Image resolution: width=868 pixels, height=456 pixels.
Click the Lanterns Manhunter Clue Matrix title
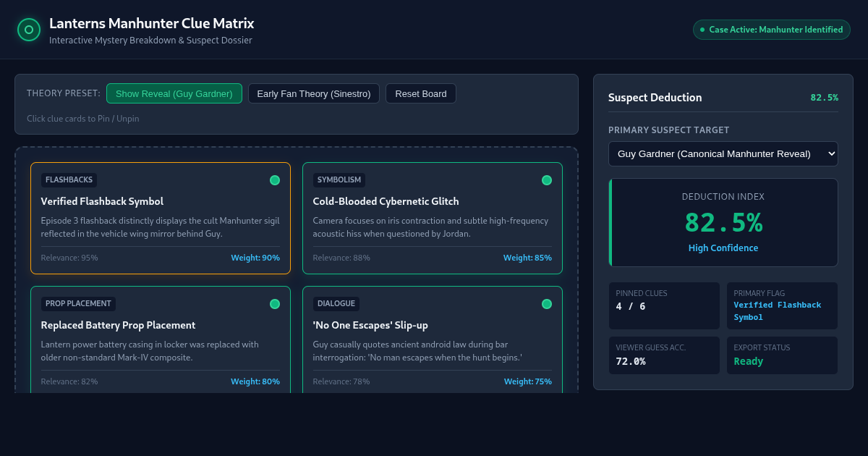point(151,23)
